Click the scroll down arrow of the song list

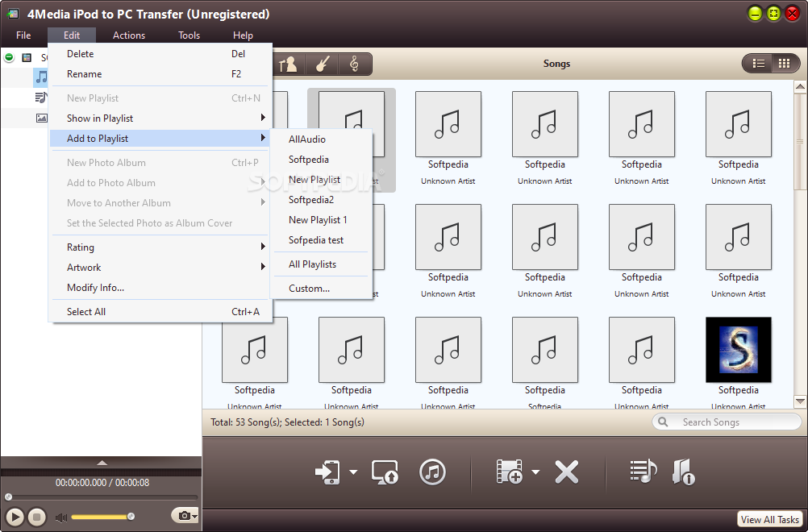tap(800, 401)
